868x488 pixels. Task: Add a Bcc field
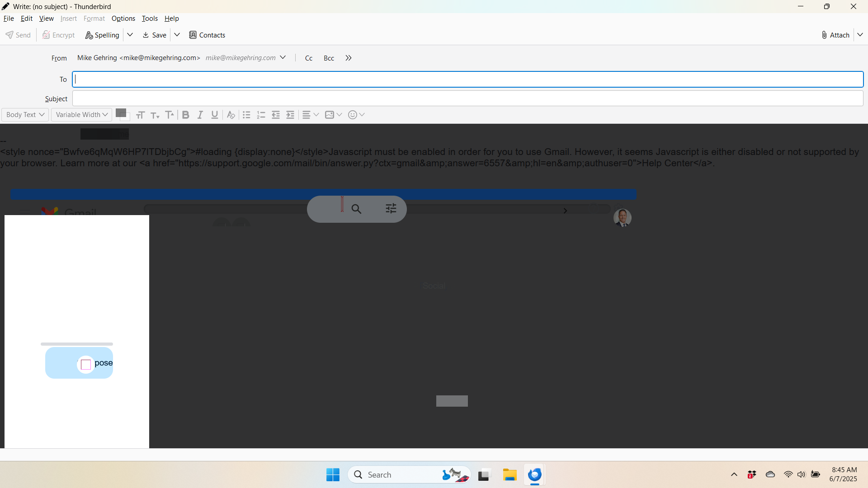[x=329, y=58]
